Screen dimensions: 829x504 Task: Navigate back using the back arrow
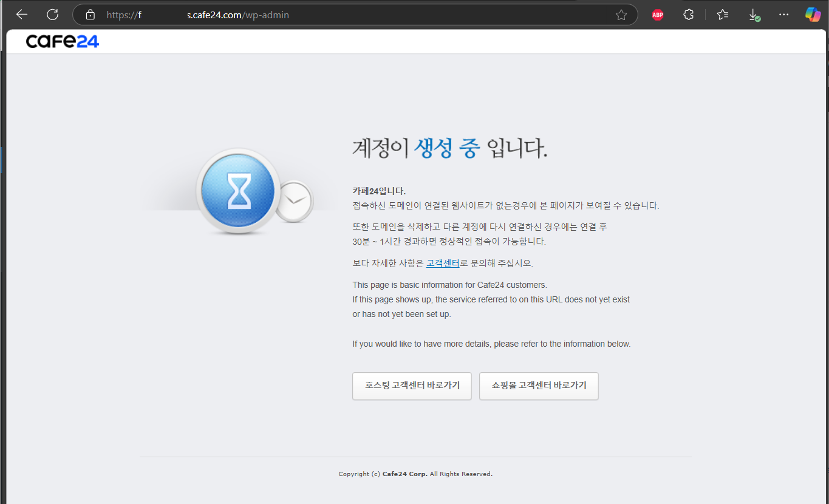[22, 15]
